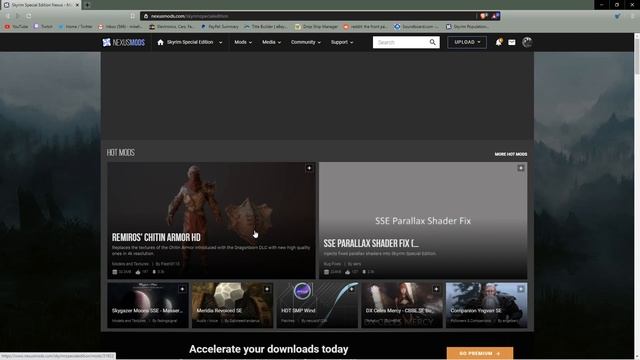
Task: Track SSE Parallax Shader Fix with plus icon
Action: [521, 168]
